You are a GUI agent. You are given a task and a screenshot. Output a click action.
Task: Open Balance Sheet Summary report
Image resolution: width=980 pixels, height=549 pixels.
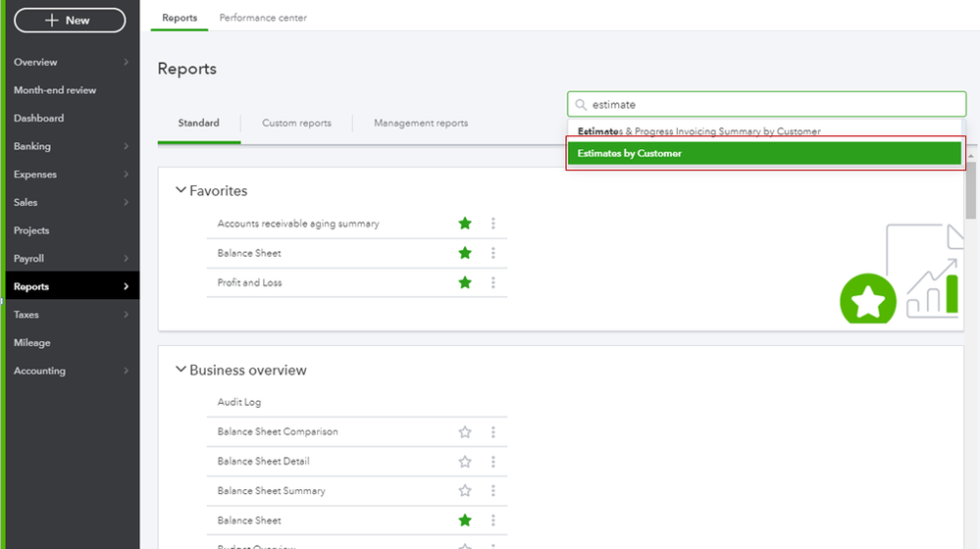point(272,491)
